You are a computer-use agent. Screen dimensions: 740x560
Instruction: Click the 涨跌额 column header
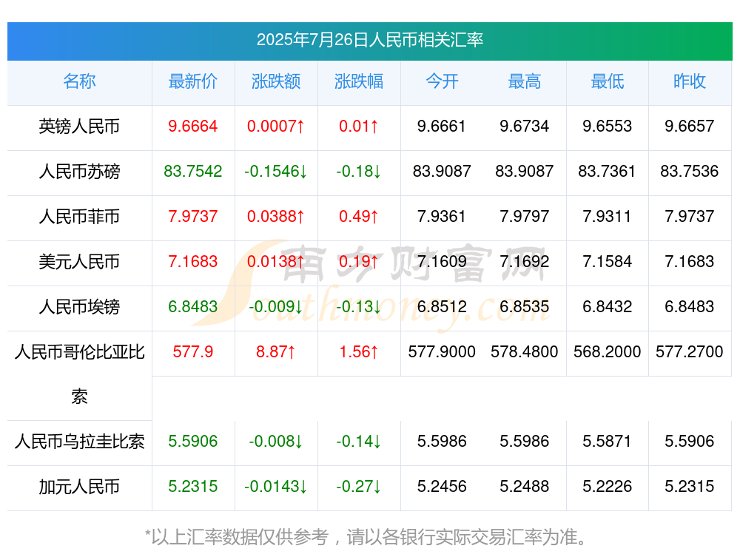pyautogui.click(x=276, y=81)
